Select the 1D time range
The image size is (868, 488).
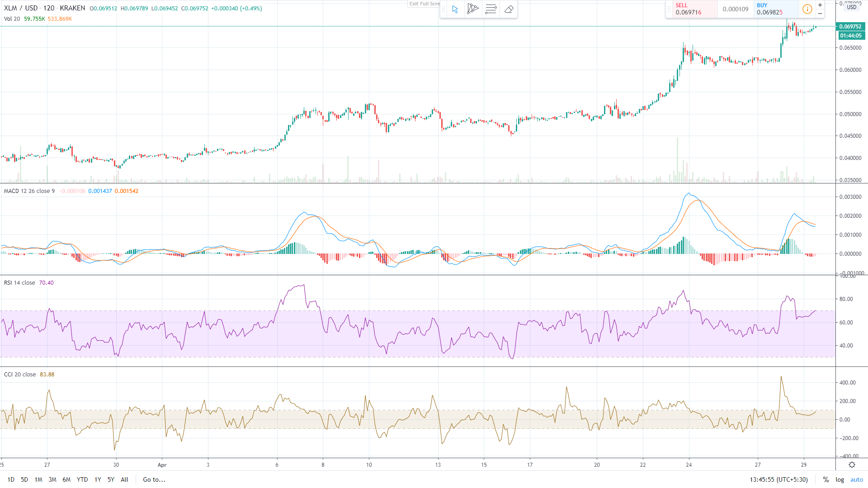pos(11,480)
